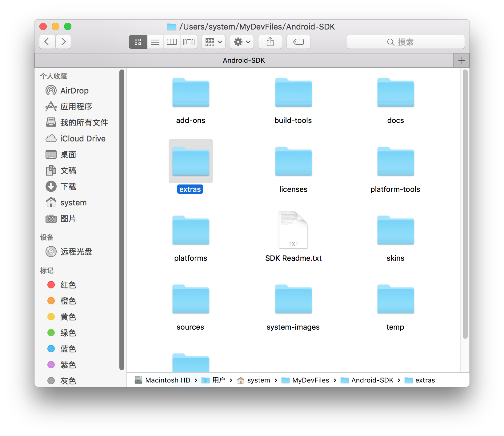Open the gear action menu

(x=242, y=42)
